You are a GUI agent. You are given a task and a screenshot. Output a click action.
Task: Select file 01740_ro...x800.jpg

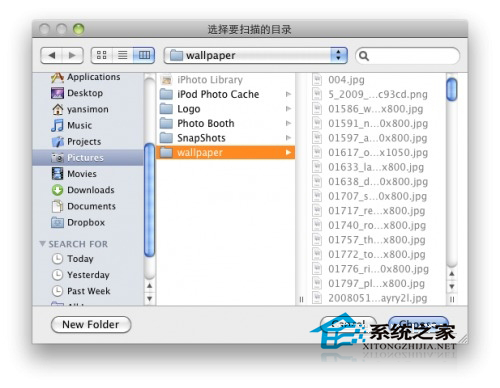coord(376,225)
